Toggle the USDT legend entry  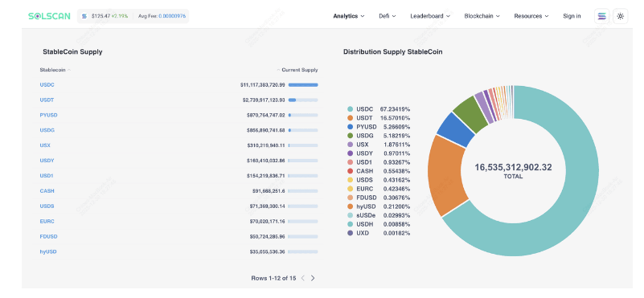pos(378,118)
